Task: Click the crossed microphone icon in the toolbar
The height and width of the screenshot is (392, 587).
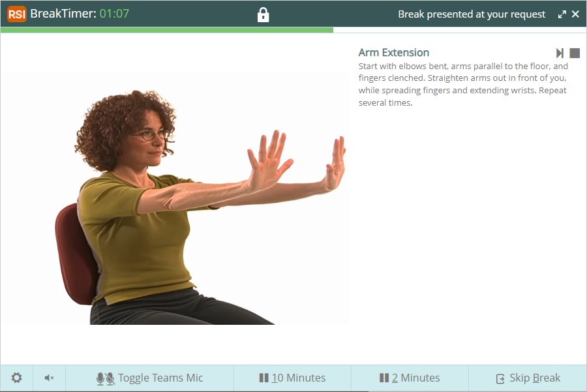Action: (x=110, y=378)
